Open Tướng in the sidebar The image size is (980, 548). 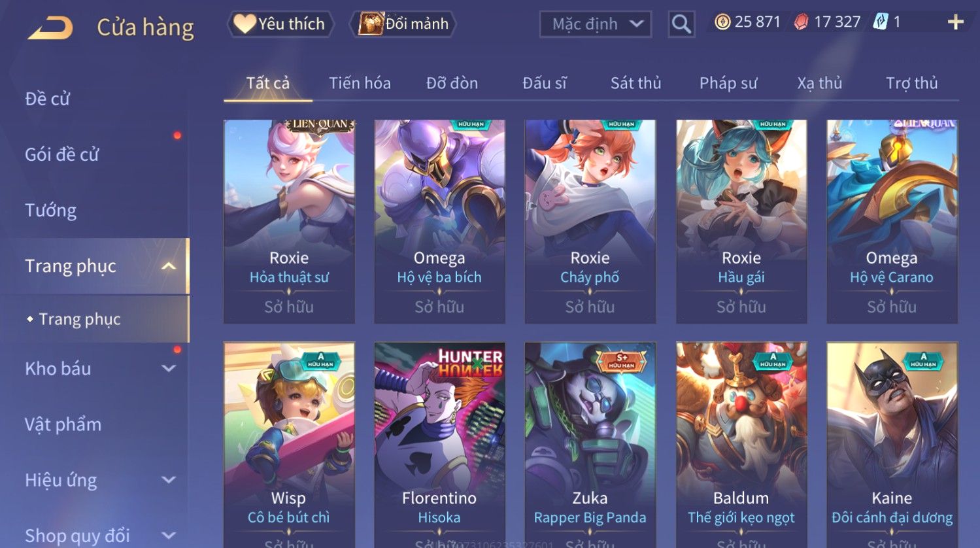51,211
